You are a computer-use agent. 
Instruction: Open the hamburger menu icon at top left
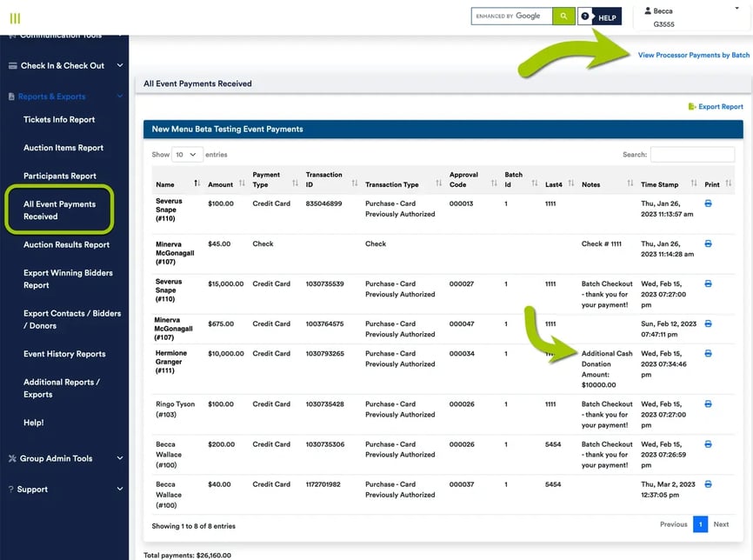(x=15, y=18)
